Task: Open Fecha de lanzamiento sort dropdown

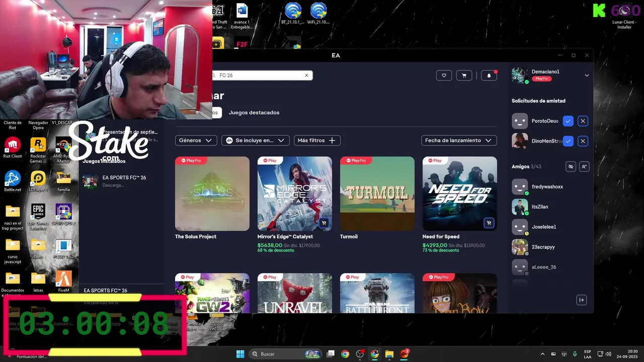Action: (x=459, y=140)
